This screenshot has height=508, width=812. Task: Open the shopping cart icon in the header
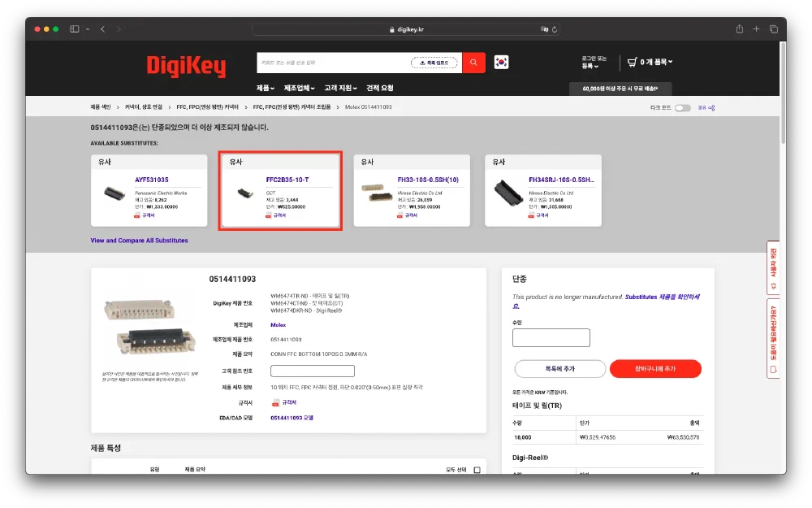632,60
